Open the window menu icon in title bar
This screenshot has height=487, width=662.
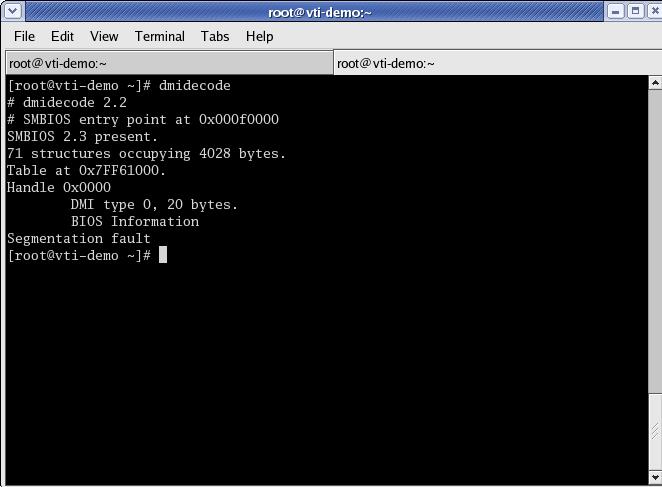pyautogui.click(x=12, y=12)
